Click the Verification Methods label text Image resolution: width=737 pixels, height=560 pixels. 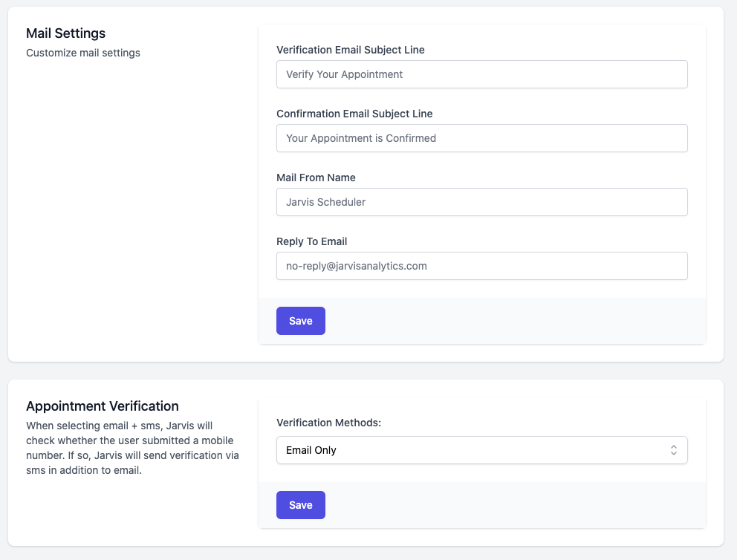point(328,423)
